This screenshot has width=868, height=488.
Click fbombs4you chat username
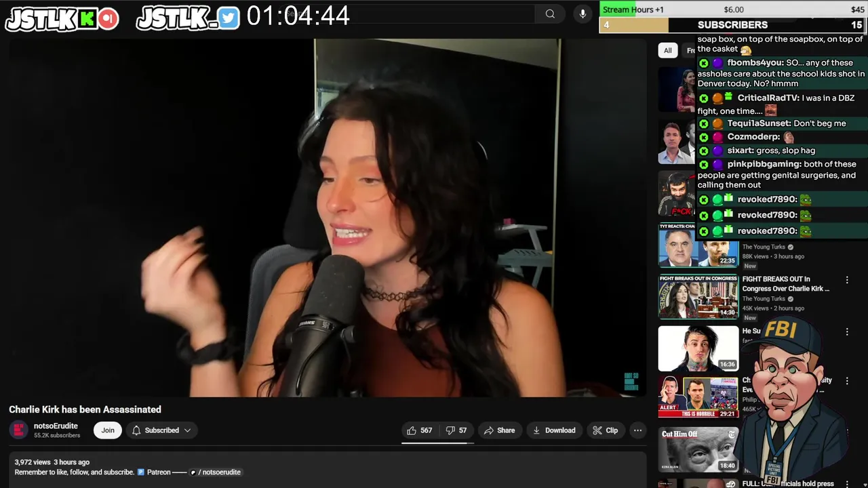click(x=755, y=62)
